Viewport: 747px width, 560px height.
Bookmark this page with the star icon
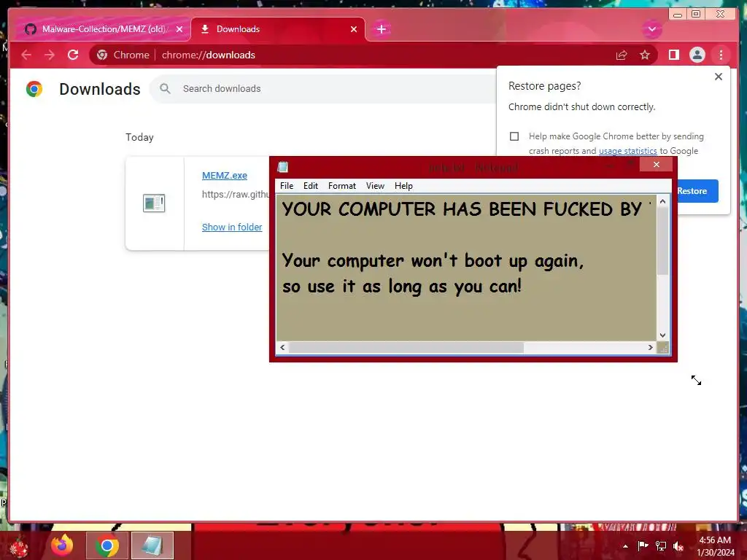tap(645, 55)
